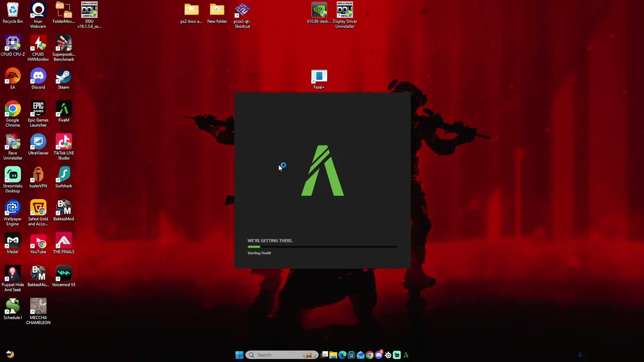The image size is (644, 362).
Task: Select the CPUID CPU-Z shortcut
Action: 13,46
